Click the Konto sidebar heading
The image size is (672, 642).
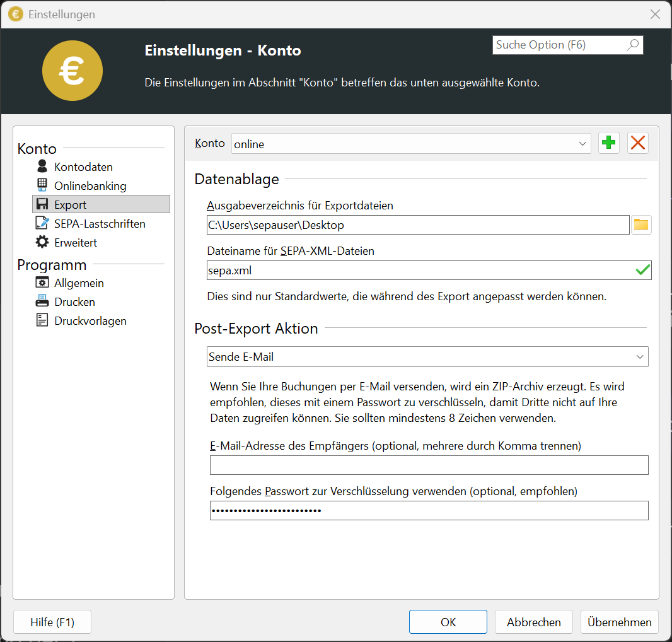click(37, 148)
